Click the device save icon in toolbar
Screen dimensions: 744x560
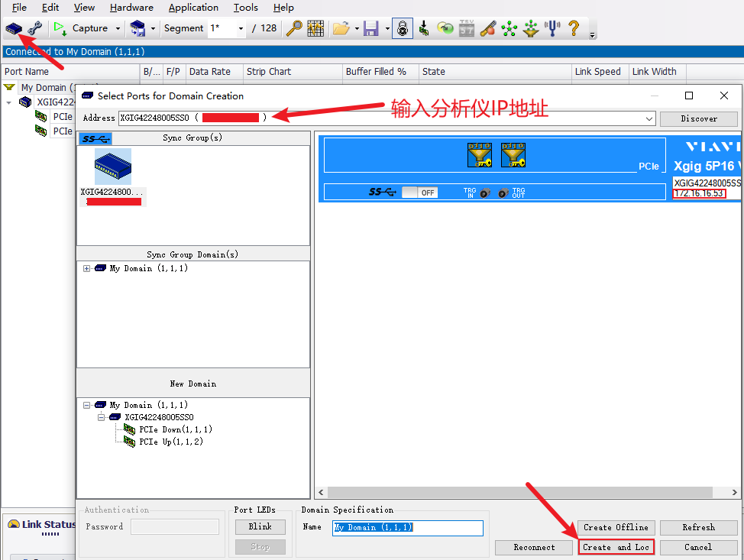137,28
